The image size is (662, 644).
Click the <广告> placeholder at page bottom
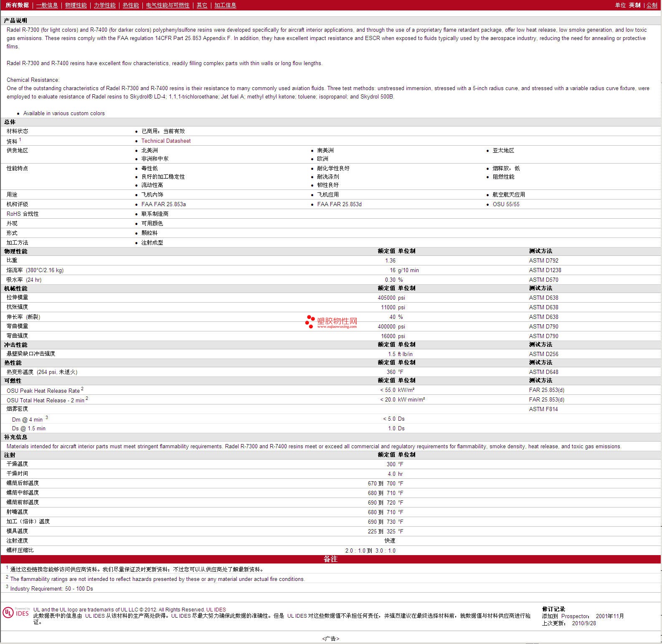[x=331, y=639]
